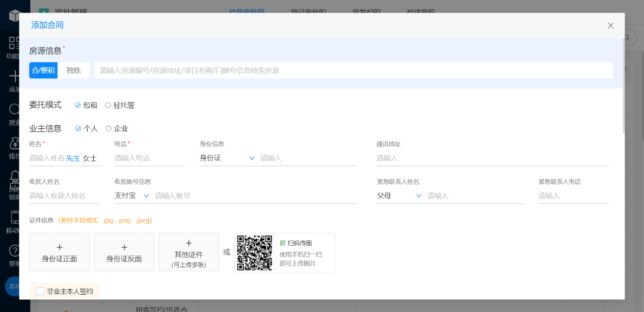Upload 其他证件 images

[x=188, y=252]
